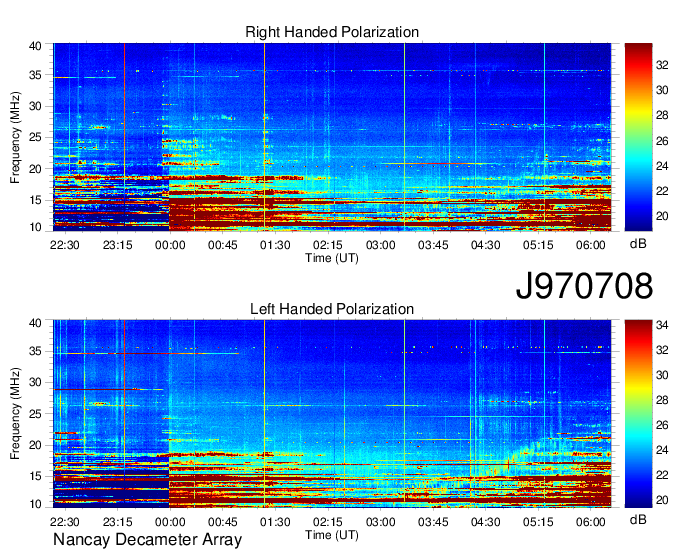This screenshot has width=680, height=552.
Task: Click the 'Left Handed Polarization' title
Action: click(332, 309)
